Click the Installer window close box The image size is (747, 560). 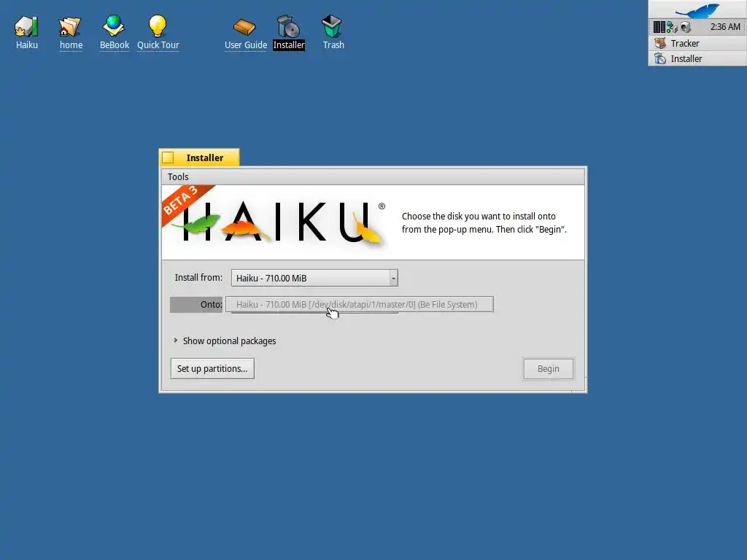click(168, 157)
